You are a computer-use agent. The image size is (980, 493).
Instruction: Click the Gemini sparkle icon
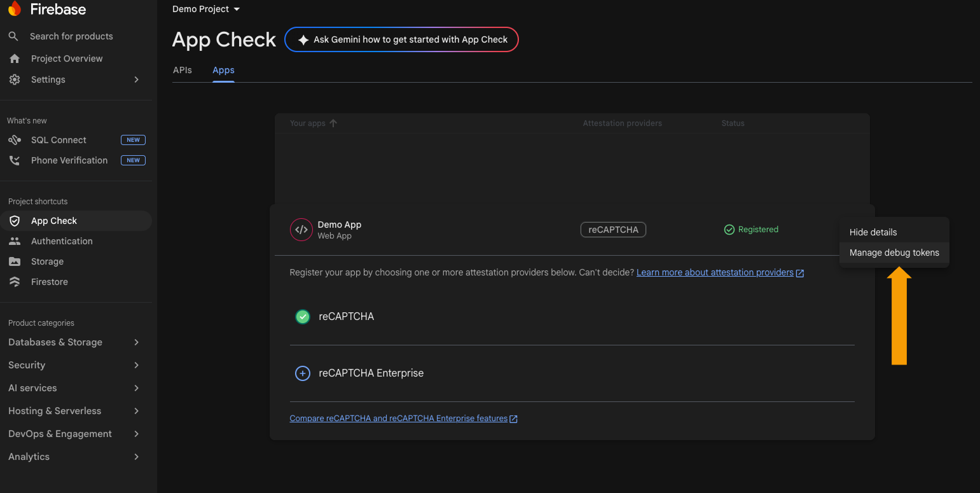[x=303, y=39]
